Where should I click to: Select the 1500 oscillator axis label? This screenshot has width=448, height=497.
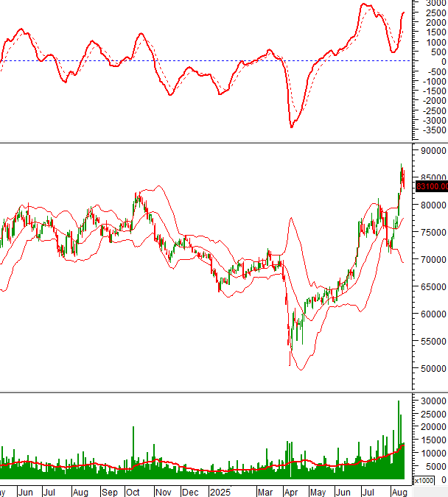[436, 32]
